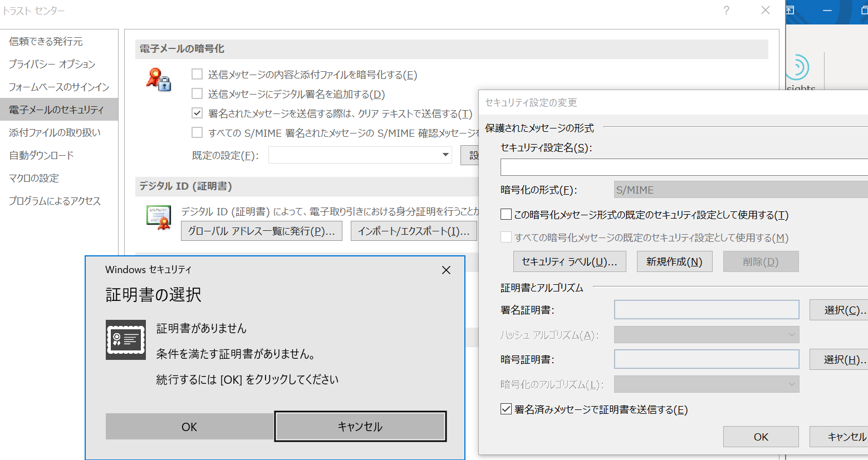Viewport: 868px width, 460px height.
Task: Open 添付ファイルの取り扱い settings
Action: point(59,132)
